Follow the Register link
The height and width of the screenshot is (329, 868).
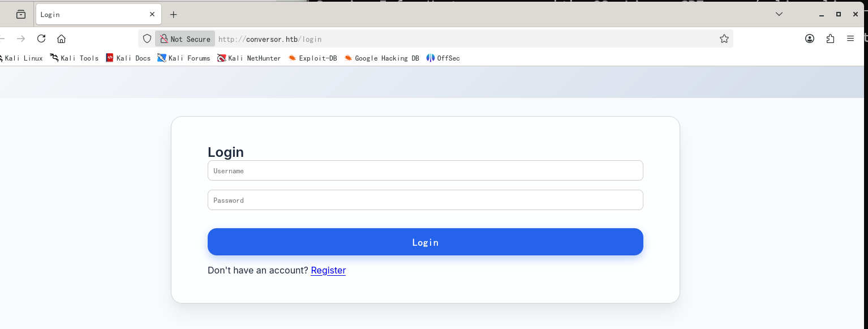click(x=328, y=270)
